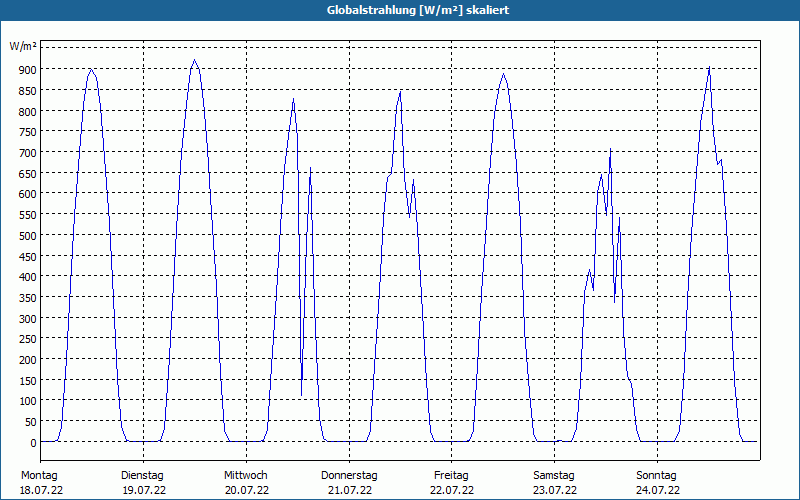This screenshot has height=500, width=800.
Task: Click the date '24.07.22'
Action: tap(658, 490)
